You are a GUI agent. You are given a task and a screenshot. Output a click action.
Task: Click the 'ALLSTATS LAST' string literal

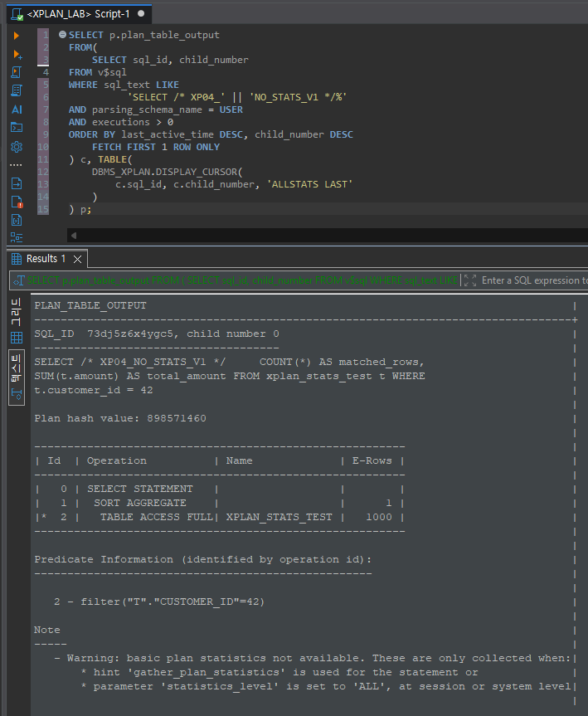click(309, 184)
